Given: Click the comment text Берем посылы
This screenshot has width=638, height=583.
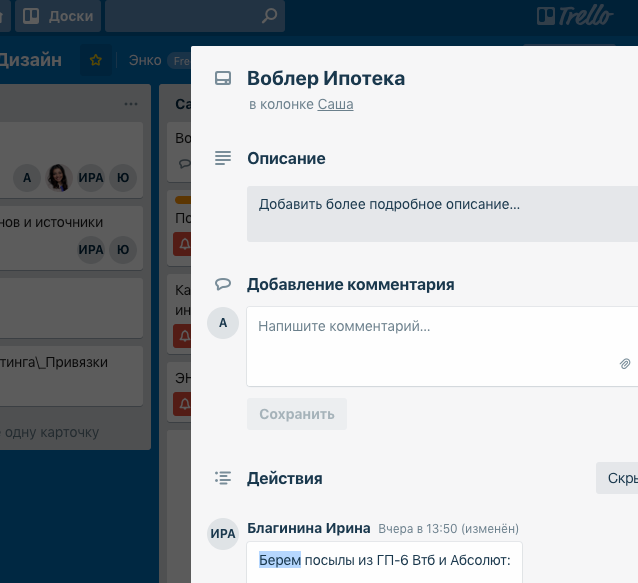Looking at the screenshot, I should coord(385,560).
